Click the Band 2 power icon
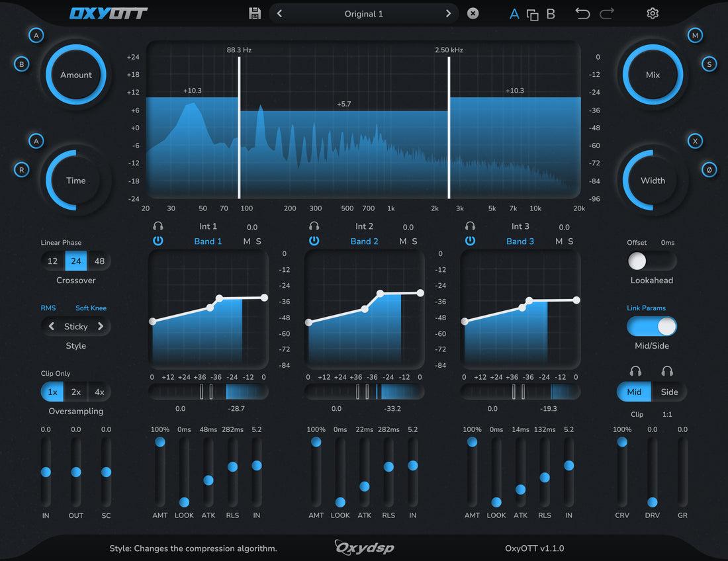 tap(314, 241)
